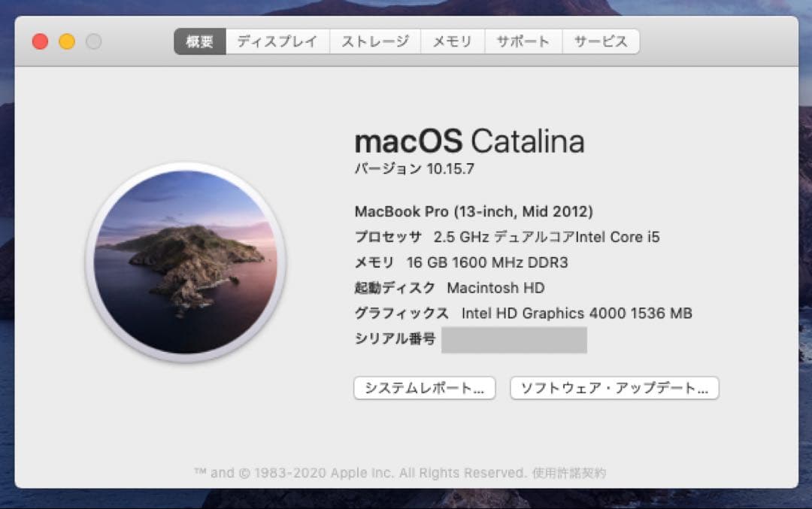Click the grayed-out green zoom button
The height and width of the screenshot is (509, 812).
[x=93, y=41]
